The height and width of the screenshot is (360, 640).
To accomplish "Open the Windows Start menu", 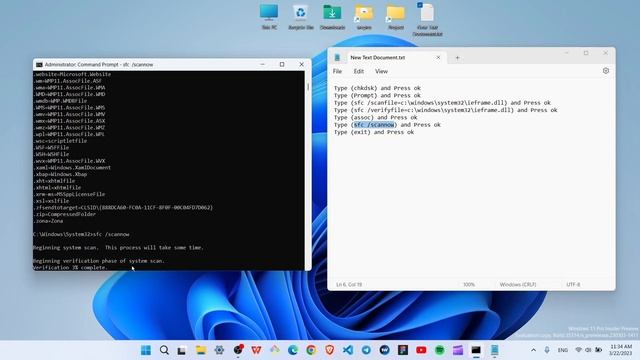I will [x=146, y=350].
